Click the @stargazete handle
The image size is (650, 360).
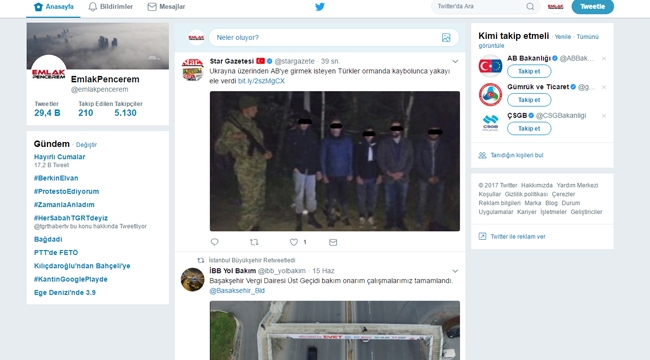click(294, 61)
